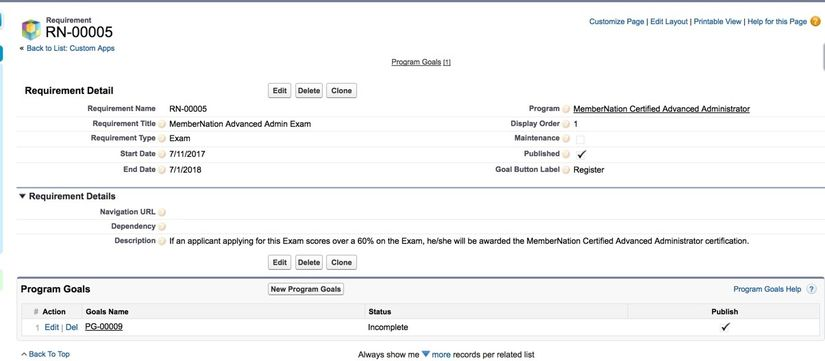
Task: Click the Back To Top arrow link
Action: click(x=45, y=354)
